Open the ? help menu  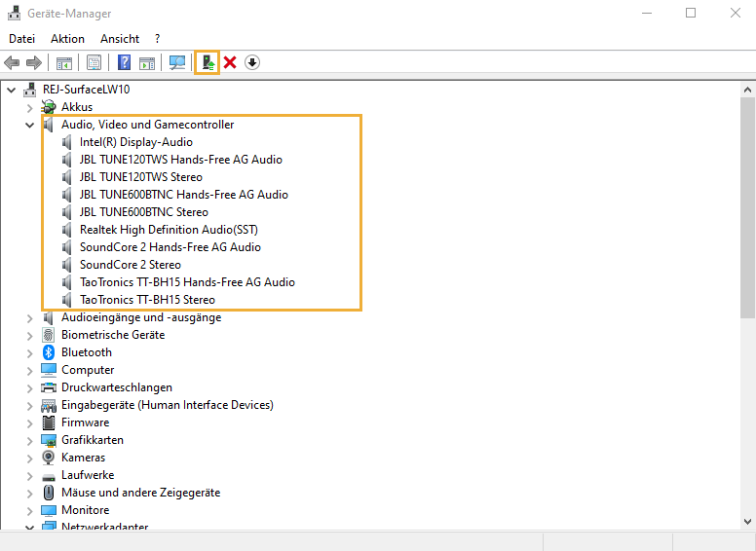point(157,39)
